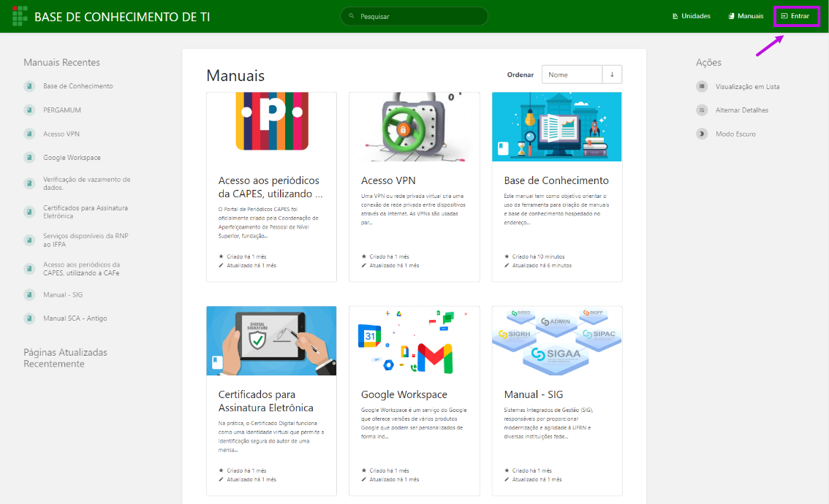This screenshot has width=829, height=504.
Task: Toggle Alternar Detalhes in Ações
Action: pos(742,110)
